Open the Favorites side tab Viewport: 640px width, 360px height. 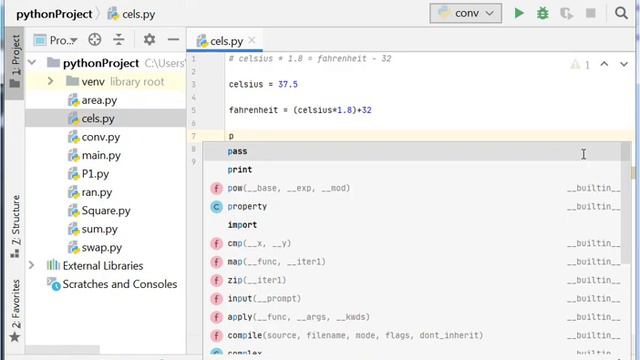click(15, 310)
